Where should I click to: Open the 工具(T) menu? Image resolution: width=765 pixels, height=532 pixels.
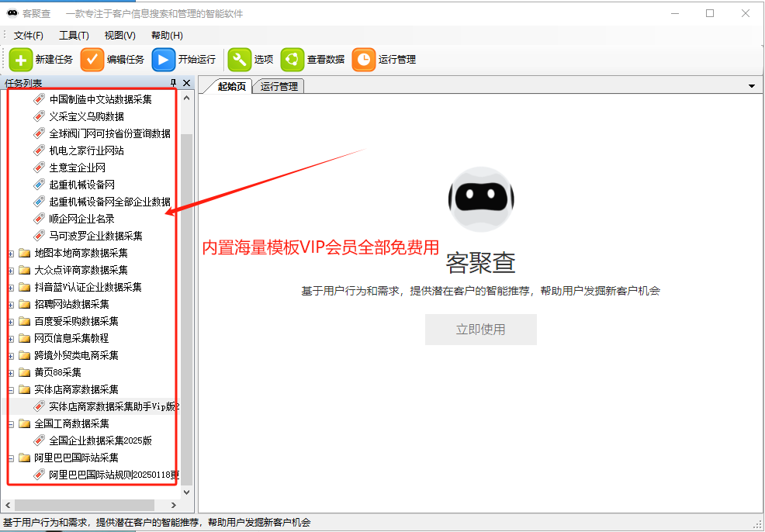point(74,35)
